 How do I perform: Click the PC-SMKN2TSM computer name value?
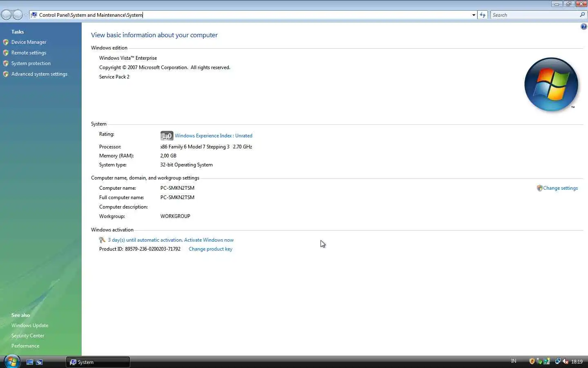(x=177, y=188)
